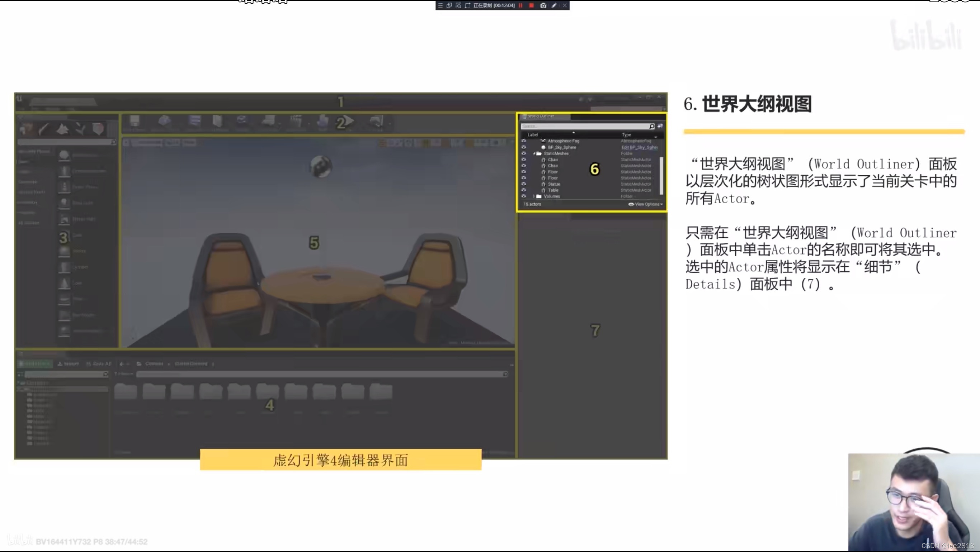This screenshot has height=552, width=980.
Task: Close the recording toolbar
Action: pyautogui.click(x=565, y=5)
